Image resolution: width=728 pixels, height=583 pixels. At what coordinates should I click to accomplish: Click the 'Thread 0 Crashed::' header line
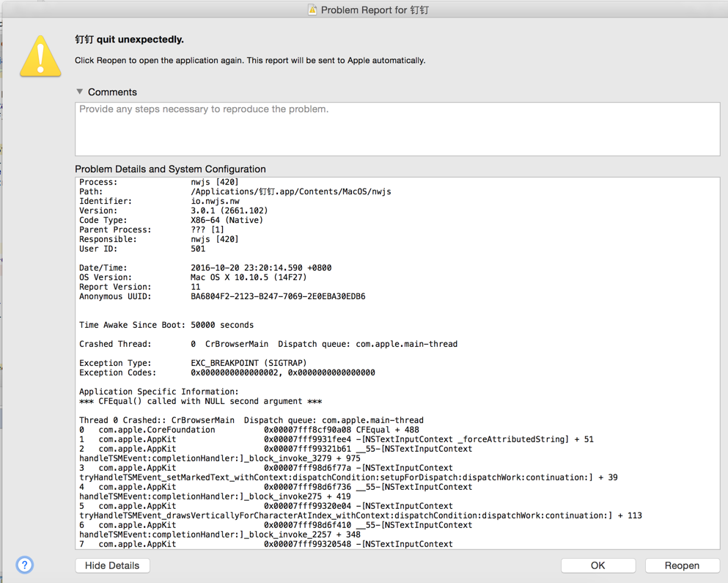251,420
